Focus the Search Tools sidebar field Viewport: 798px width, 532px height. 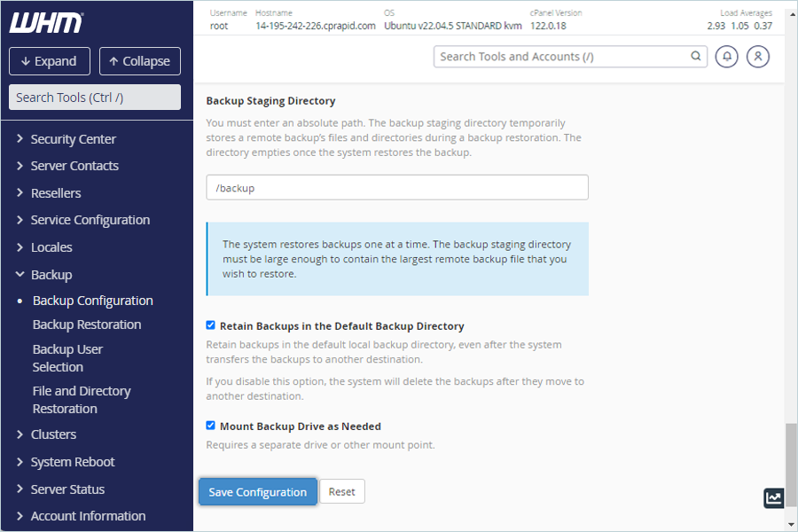tap(95, 98)
